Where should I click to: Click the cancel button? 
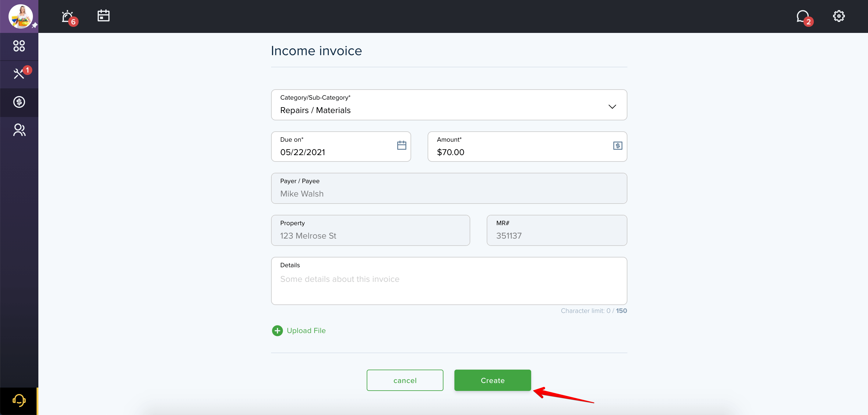(x=405, y=380)
